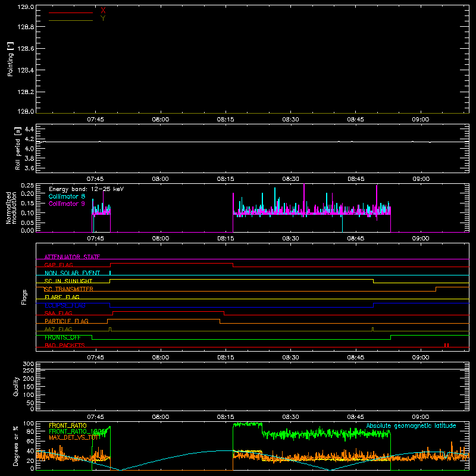Click the Y legend label
476x476 pixels.
pos(103,18)
